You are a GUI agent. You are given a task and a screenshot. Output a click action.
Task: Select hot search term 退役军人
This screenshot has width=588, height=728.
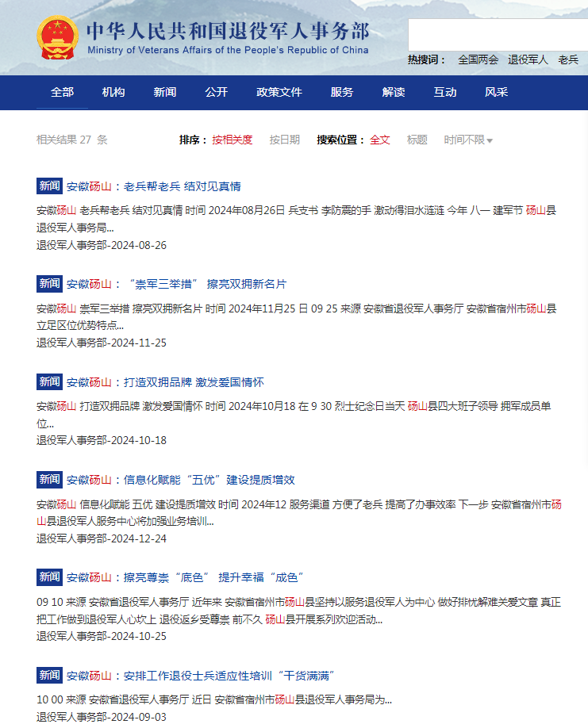pyautogui.click(x=528, y=60)
